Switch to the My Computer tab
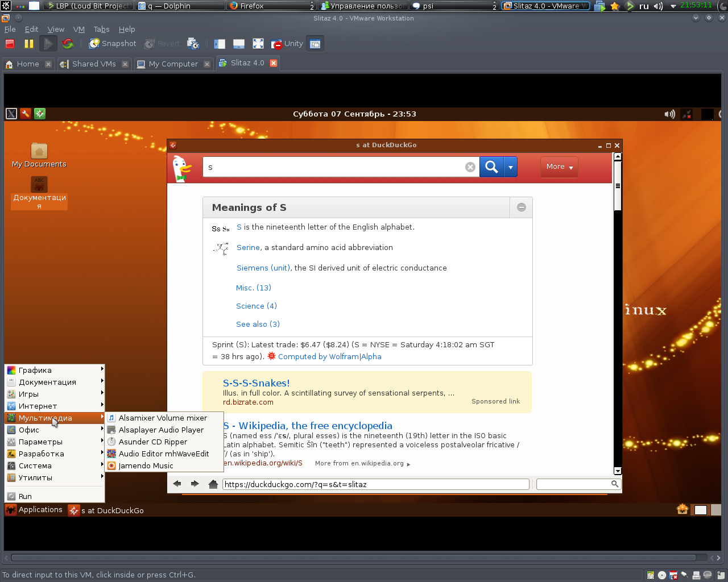 tap(173, 64)
